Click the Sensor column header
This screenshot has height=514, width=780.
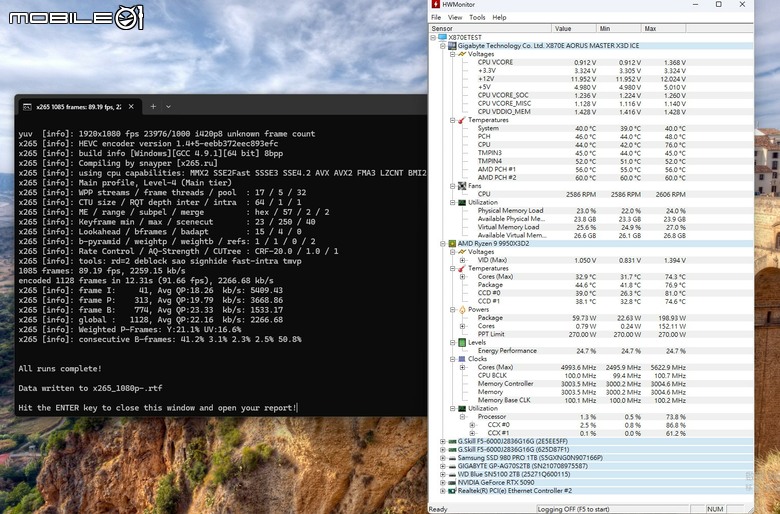pyautogui.click(x=490, y=29)
